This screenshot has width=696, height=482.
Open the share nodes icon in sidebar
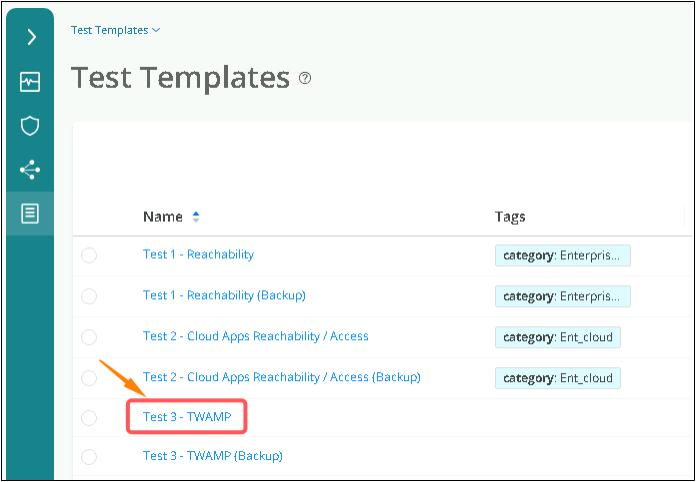pyautogui.click(x=30, y=169)
